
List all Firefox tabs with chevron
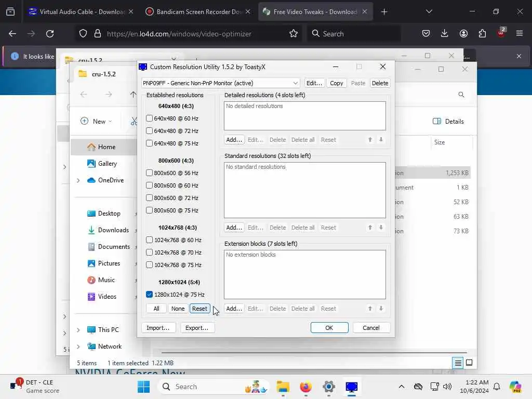[x=429, y=12]
